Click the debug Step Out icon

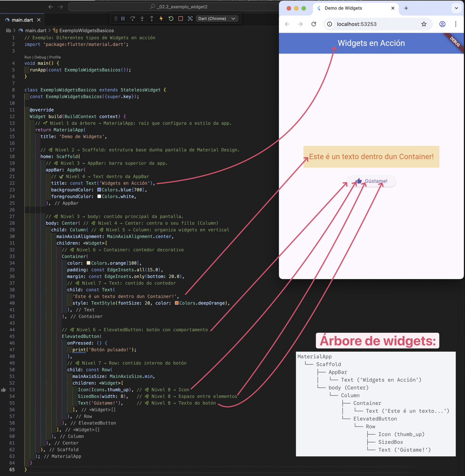[x=152, y=19]
